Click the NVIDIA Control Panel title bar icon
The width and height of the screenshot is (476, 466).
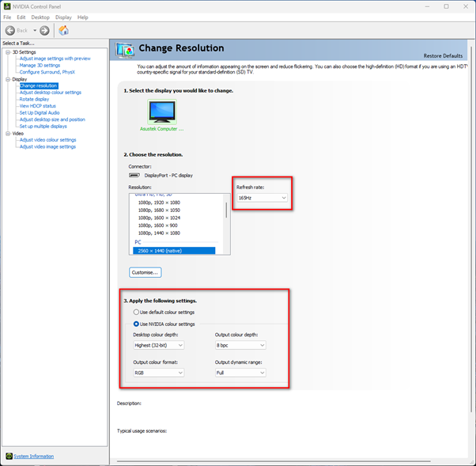point(6,6)
